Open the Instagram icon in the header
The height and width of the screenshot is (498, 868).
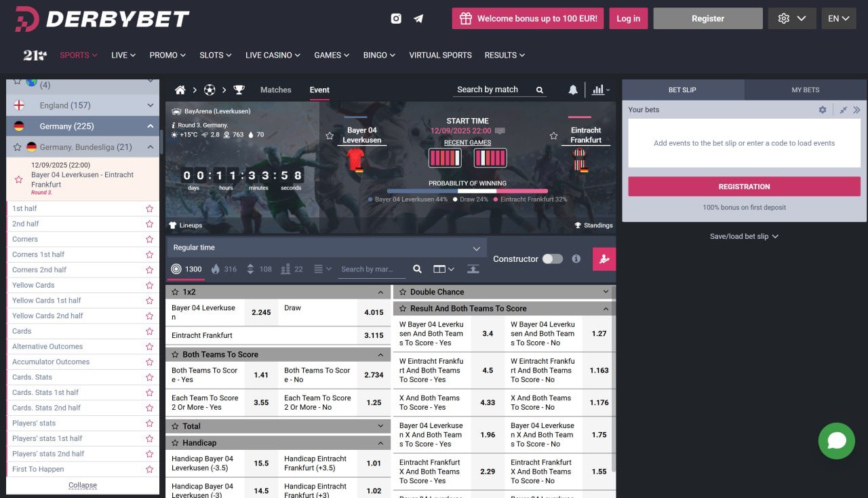[396, 18]
